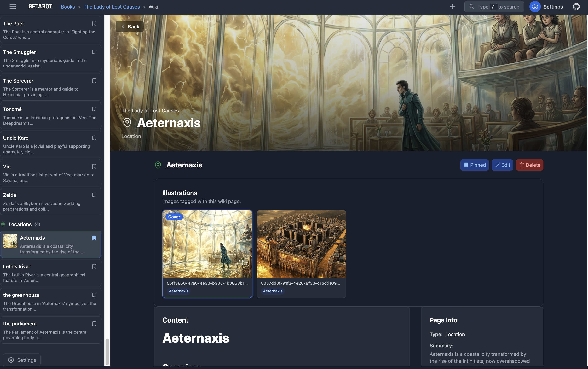Click the green location pin next to Aeternaxis heading
Image resolution: width=588 pixels, height=369 pixels.
click(158, 165)
